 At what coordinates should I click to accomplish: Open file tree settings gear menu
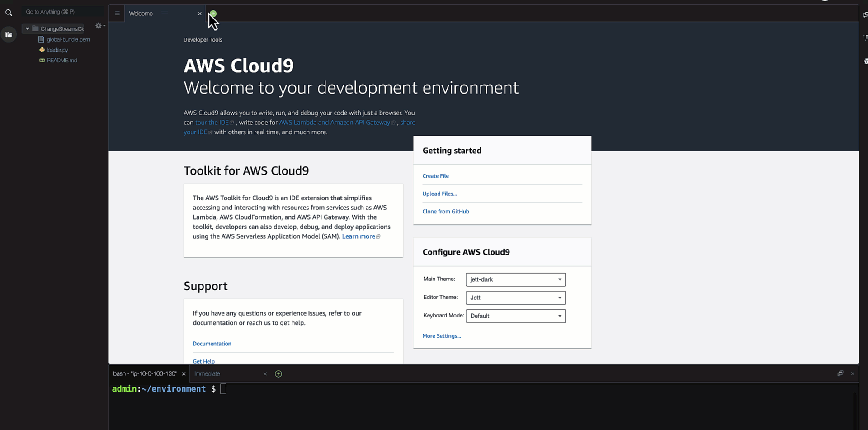(x=99, y=26)
